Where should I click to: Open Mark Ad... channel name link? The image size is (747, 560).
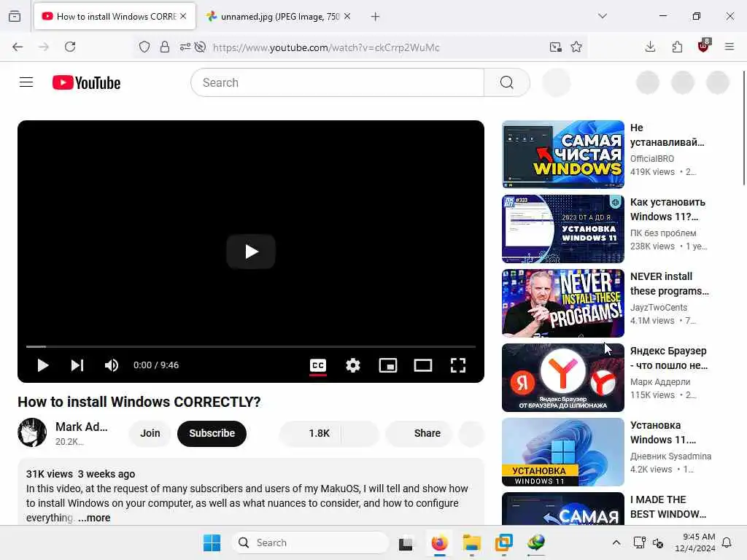82,427
